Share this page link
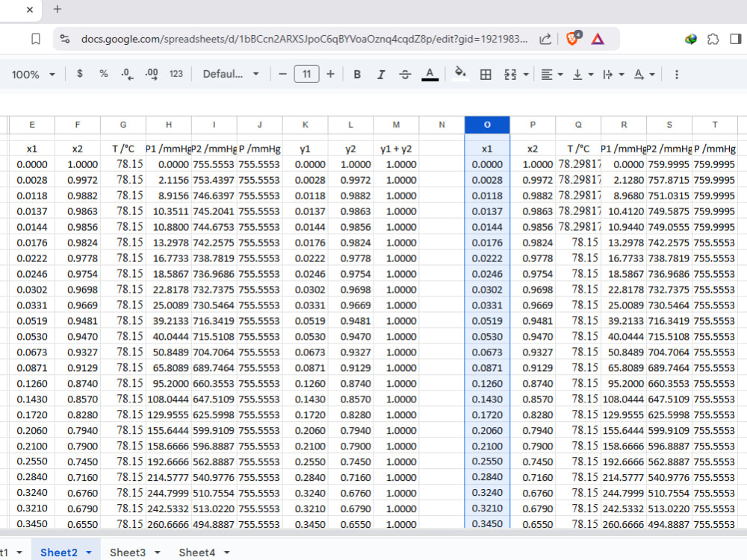Screen dimensions: 747x560 545,39
